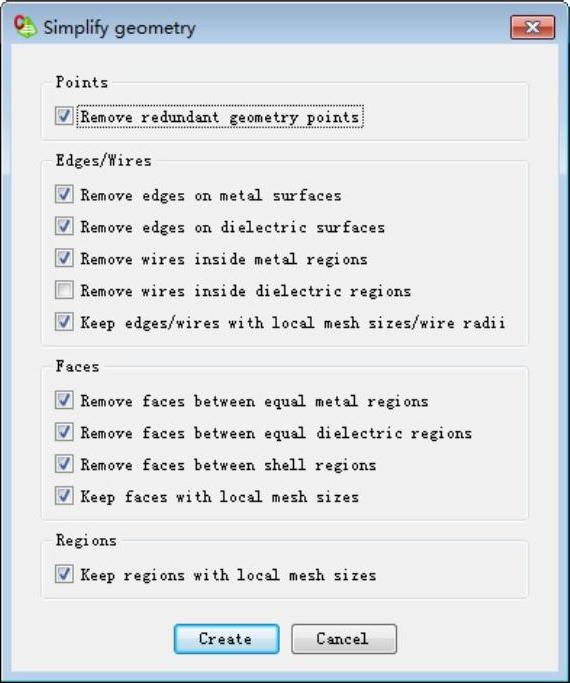Toggle Keep edges/wires with local mesh sizes
570x683 pixels.
coord(64,322)
